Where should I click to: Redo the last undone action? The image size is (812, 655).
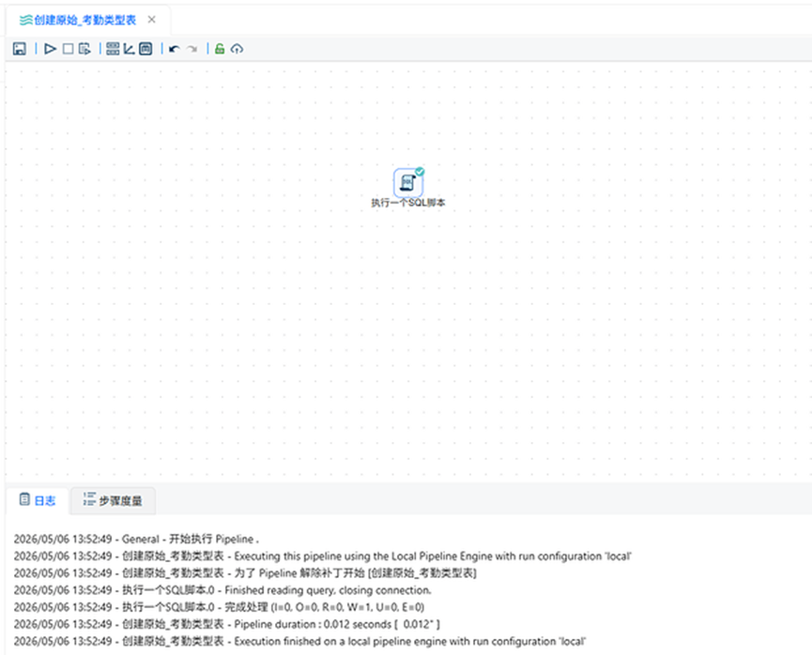[x=192, y=49]
